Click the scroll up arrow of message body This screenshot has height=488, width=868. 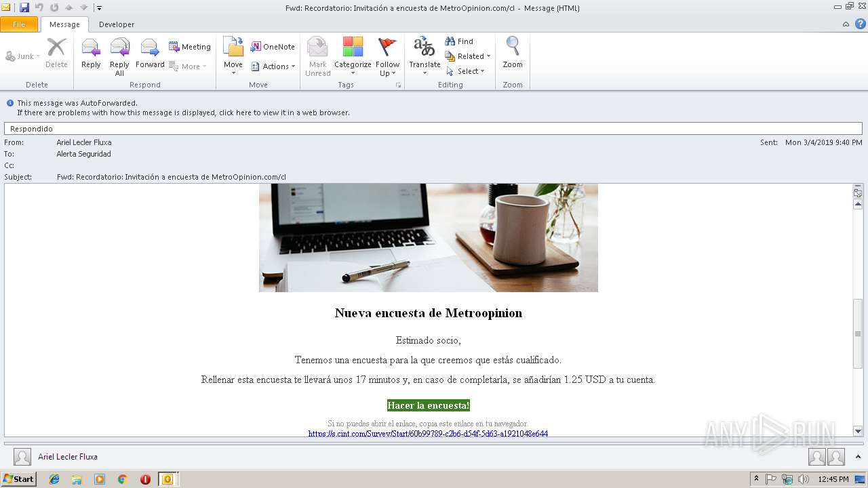858,205
